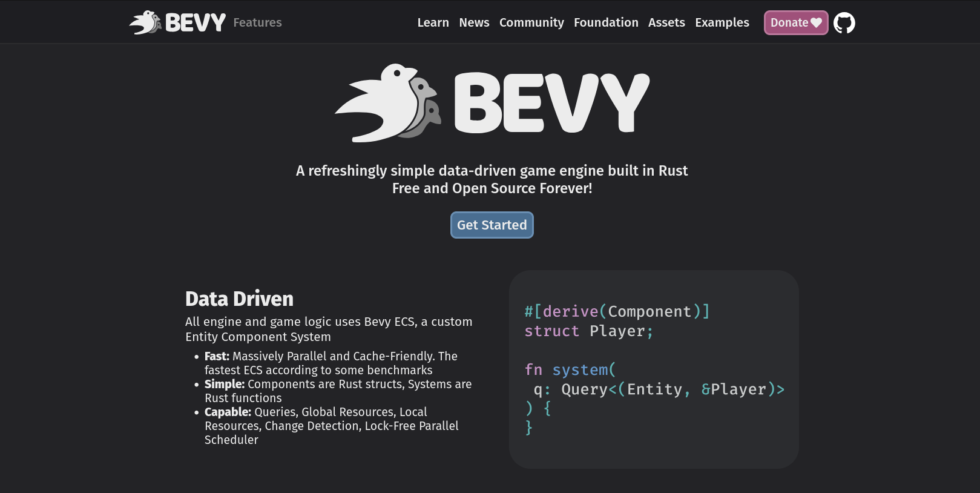Click the Data Driven heading

click(x=239, y=299)
